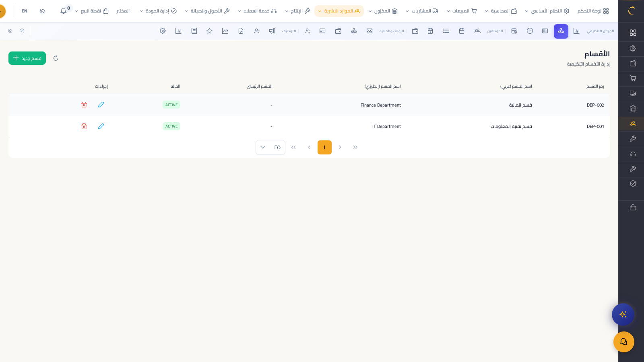Go to page 1 in pagination

coord(324,147)
